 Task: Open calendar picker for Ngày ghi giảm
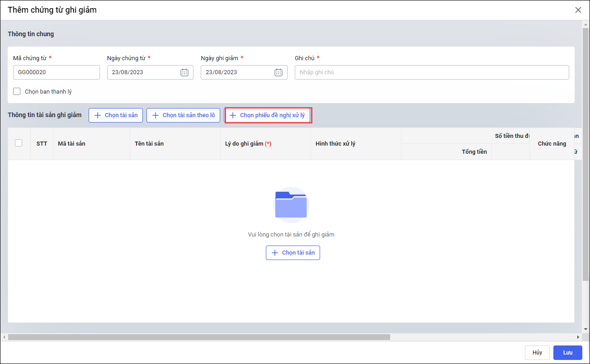tap(278, 72)
